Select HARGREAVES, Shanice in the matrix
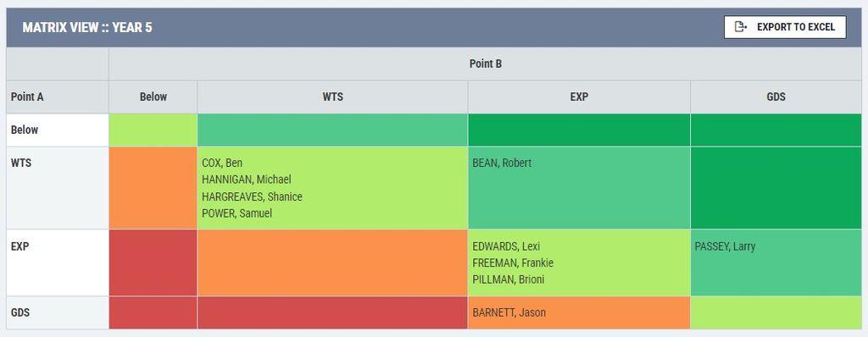Screen dimensions: 868x337 tap(252, 196)
